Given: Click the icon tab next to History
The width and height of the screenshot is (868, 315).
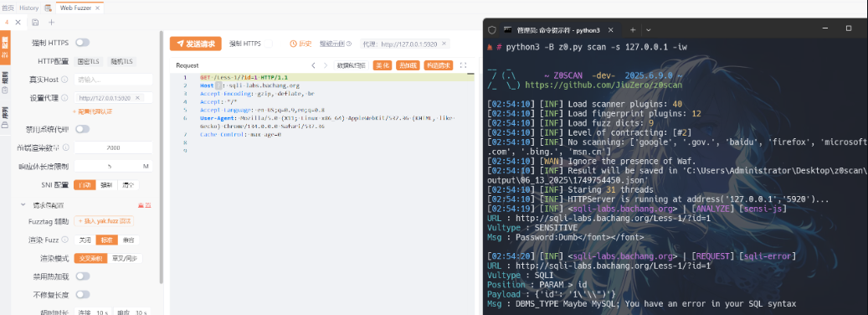Looking at the screenshot, I should coord(48,8).
